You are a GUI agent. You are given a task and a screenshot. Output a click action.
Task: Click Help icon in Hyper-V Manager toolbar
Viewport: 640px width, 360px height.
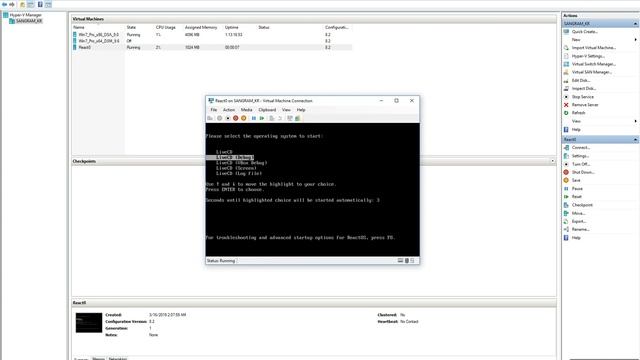[x=40, y=4]
